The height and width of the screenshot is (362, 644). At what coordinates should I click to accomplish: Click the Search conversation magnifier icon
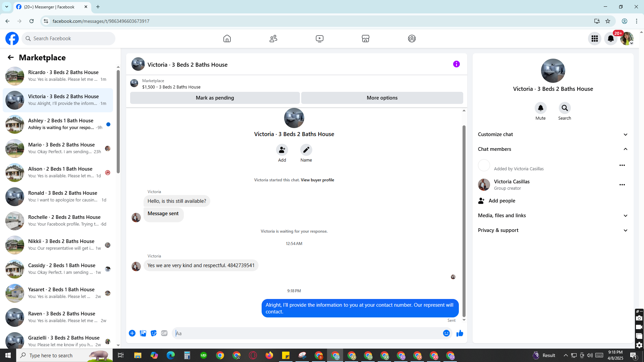pos(565,108)
